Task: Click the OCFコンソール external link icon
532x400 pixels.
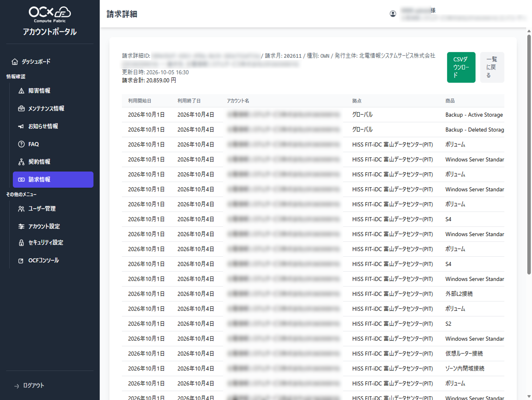Action: pos(21,261)
